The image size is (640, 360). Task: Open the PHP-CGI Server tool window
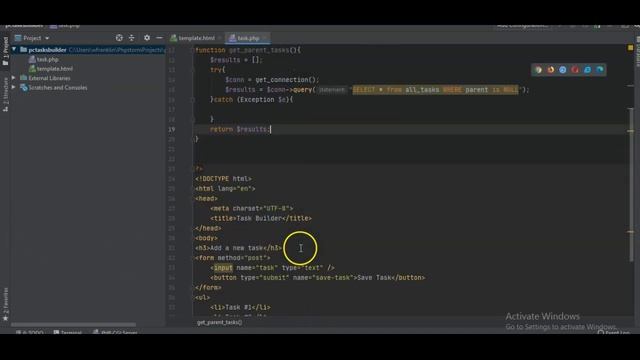point(116,332)
